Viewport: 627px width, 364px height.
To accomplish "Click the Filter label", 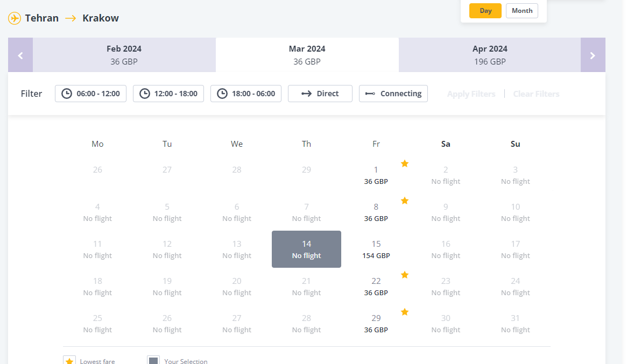I will [31, 94].
